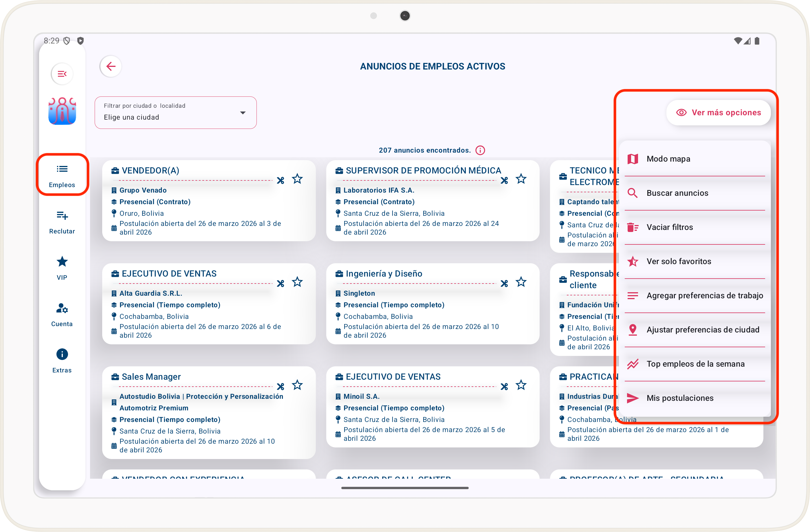The image size is (810, 532).
Task: Click info icon beside anuncios encontrados
Action: click(x=480, y=150)
